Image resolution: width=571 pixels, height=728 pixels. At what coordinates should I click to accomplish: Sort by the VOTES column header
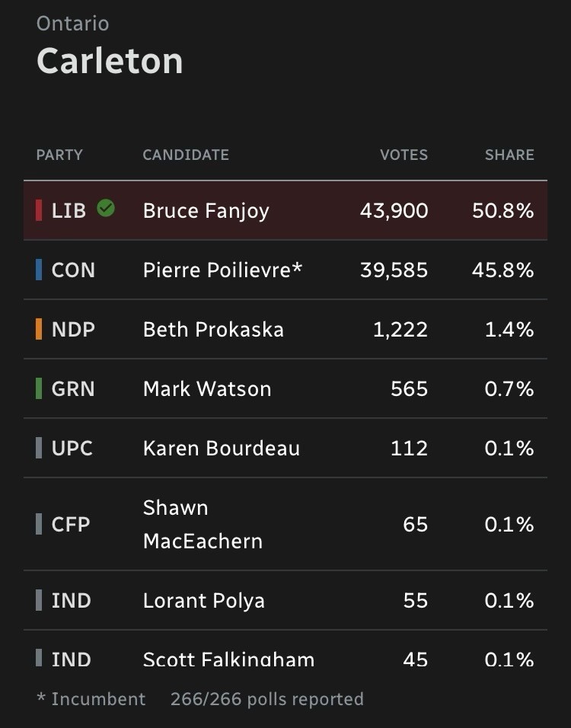point(404,155)
